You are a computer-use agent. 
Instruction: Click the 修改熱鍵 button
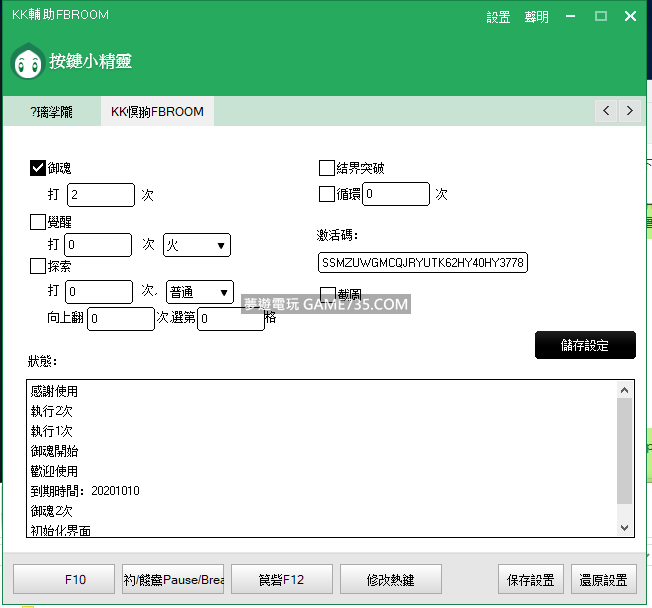(x=390, y=579)
